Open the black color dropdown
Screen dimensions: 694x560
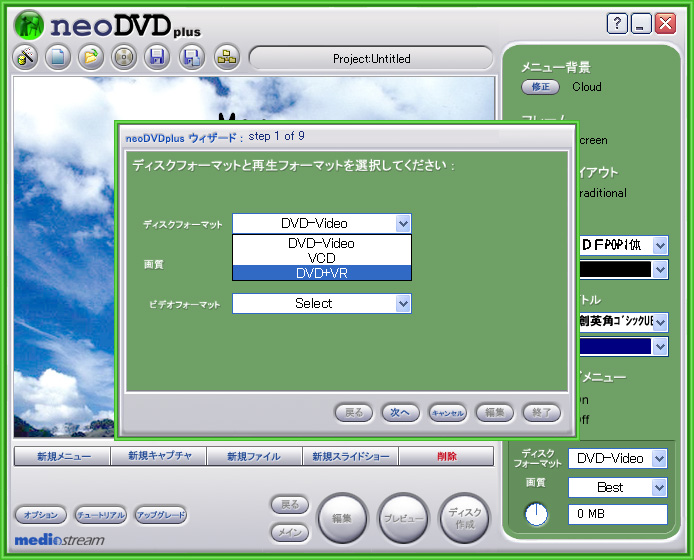click(x=660, y=270)
